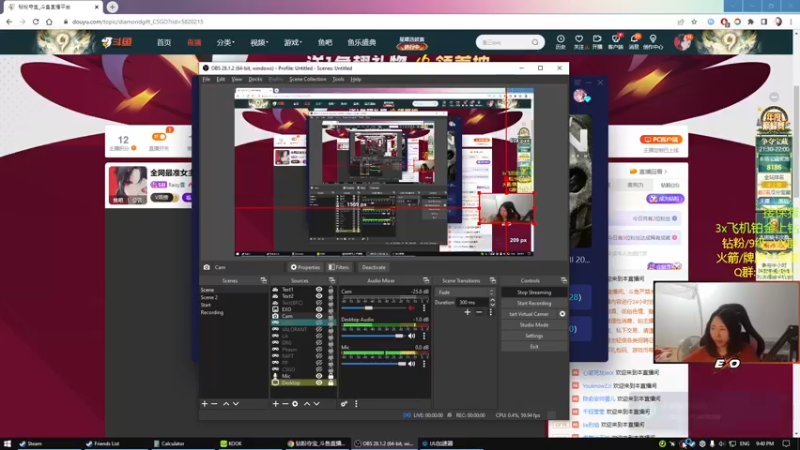The image size is (800, 450).
Task: Open the OBS View menu
Action: coord(237,79)
